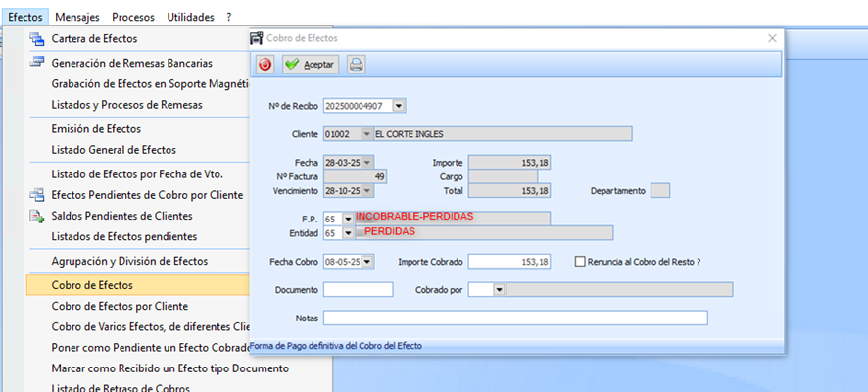868x392 pixels.
Task: Open the Fecha Cobro date dropdown
Action: pos(368,262)
